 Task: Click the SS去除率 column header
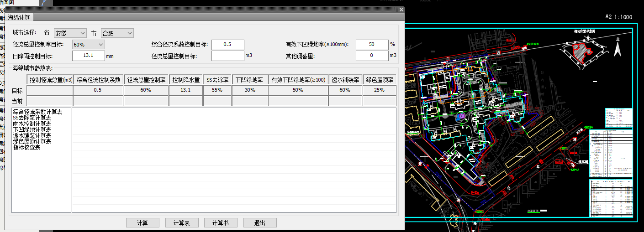click(217, 80)
